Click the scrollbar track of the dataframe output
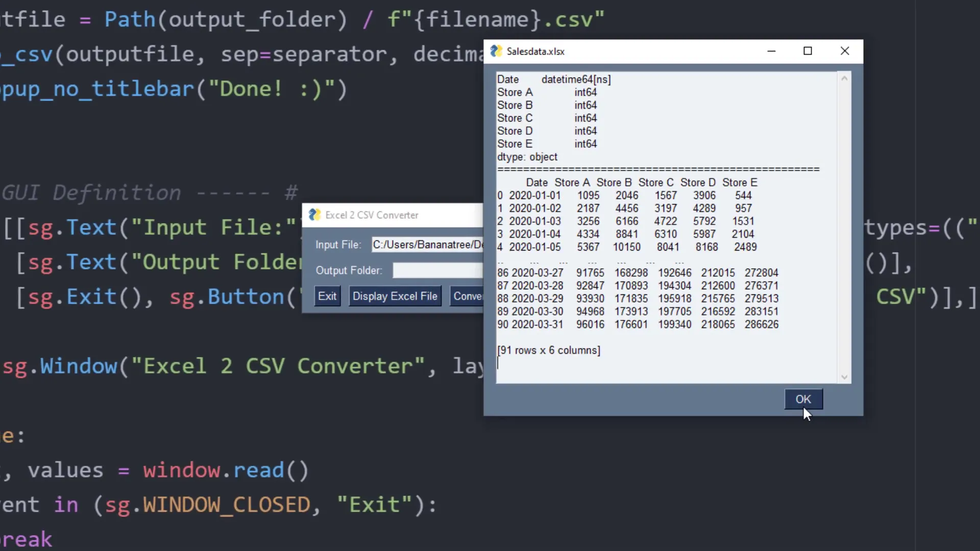Screen dimensions: 980x551 [844, 230]
